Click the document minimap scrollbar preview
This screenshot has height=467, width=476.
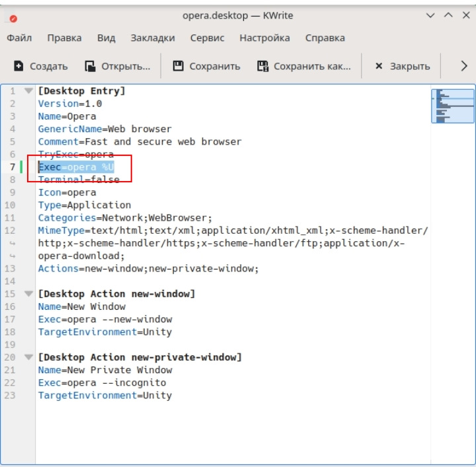point(453,106)
